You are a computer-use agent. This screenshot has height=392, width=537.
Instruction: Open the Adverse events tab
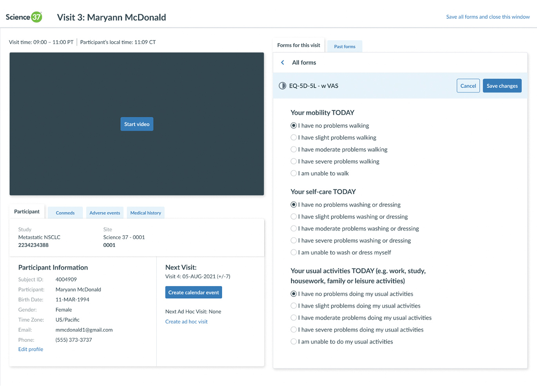(105, 213)
